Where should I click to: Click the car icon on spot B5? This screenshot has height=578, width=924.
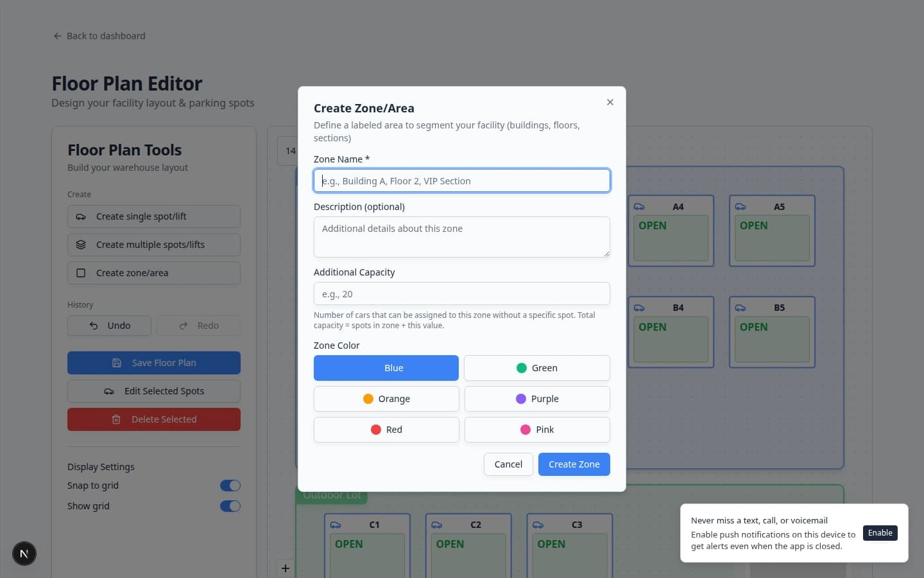point(740,308)
